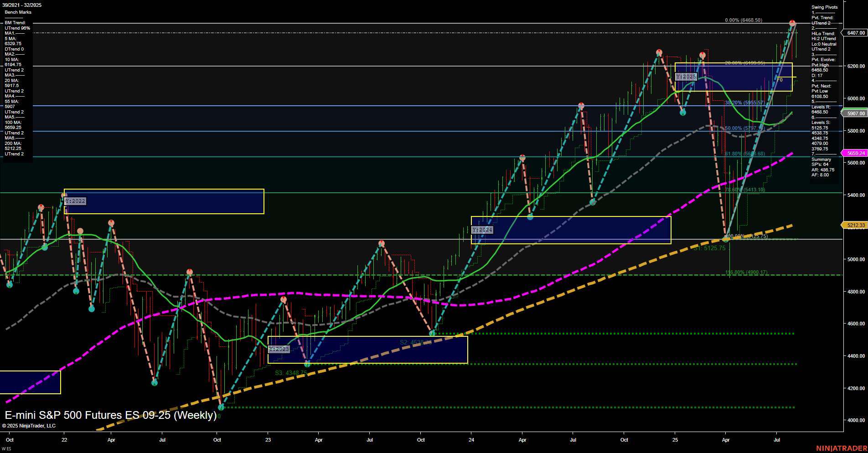Click the gray 5907.00 price marker
The height and width of the screenshot is (453, 868).
(855, 113)
